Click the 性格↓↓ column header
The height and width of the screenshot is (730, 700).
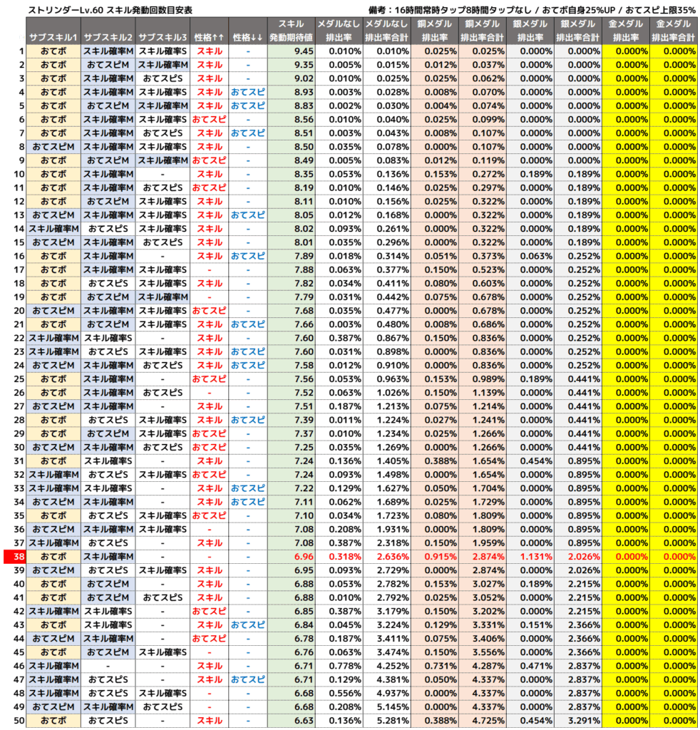click(x=247, y=36)
